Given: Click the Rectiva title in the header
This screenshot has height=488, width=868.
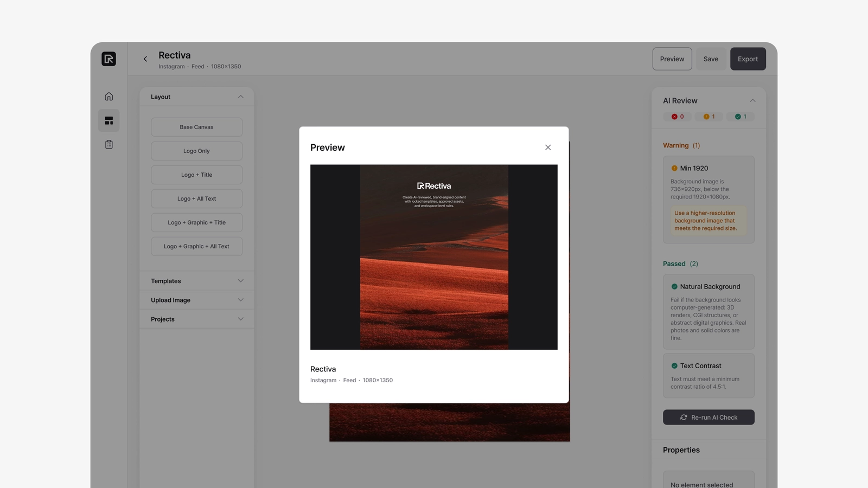Looking at the screenshot, I should click(174, 55).
